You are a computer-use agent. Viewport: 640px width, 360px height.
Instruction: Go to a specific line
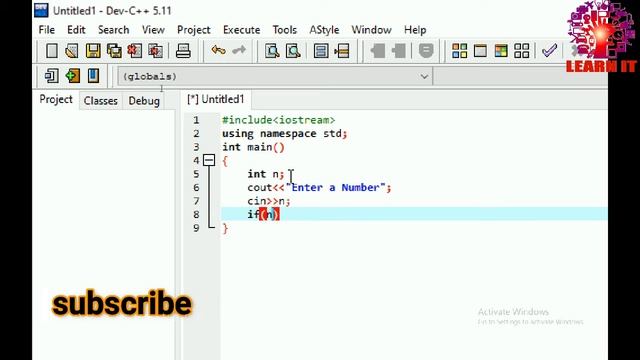(x=342, y=51)
